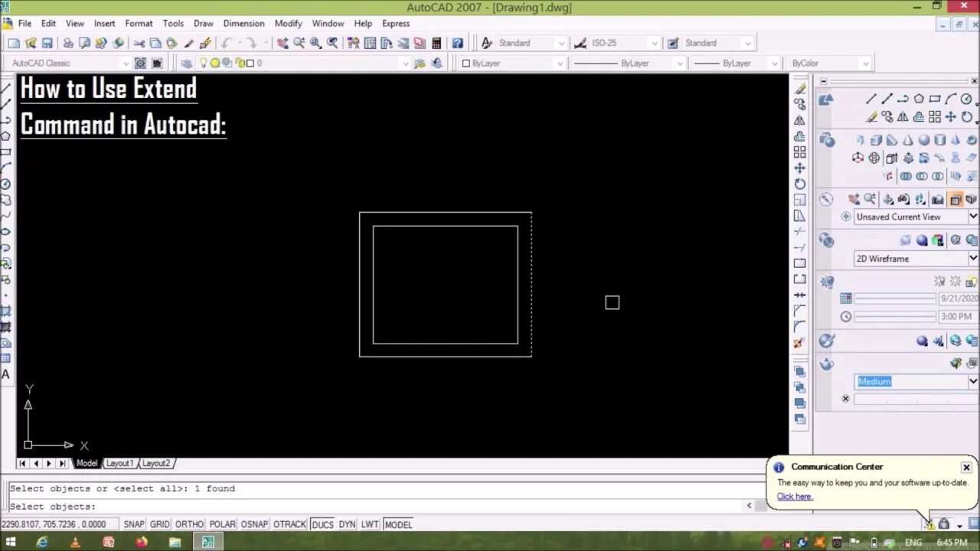This screenshot has height=551, width=980.
Task: Click the Mirror tool in Modify toolbar
Action: tap(799, 119)
